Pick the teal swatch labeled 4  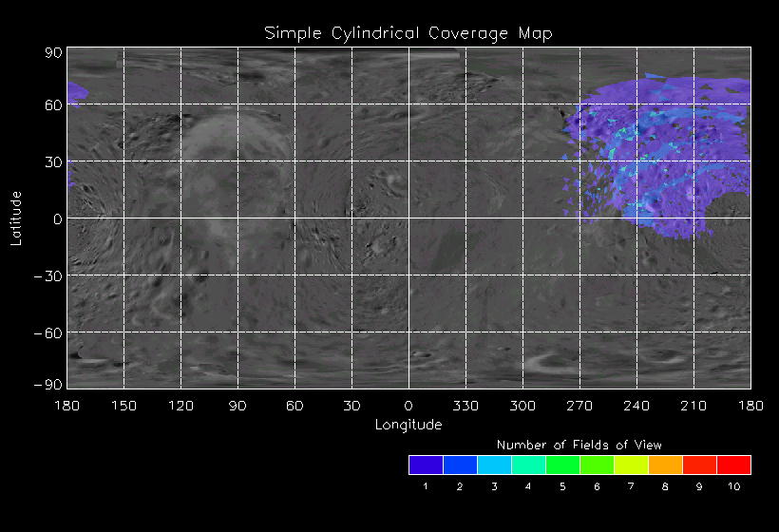[528, 465]
